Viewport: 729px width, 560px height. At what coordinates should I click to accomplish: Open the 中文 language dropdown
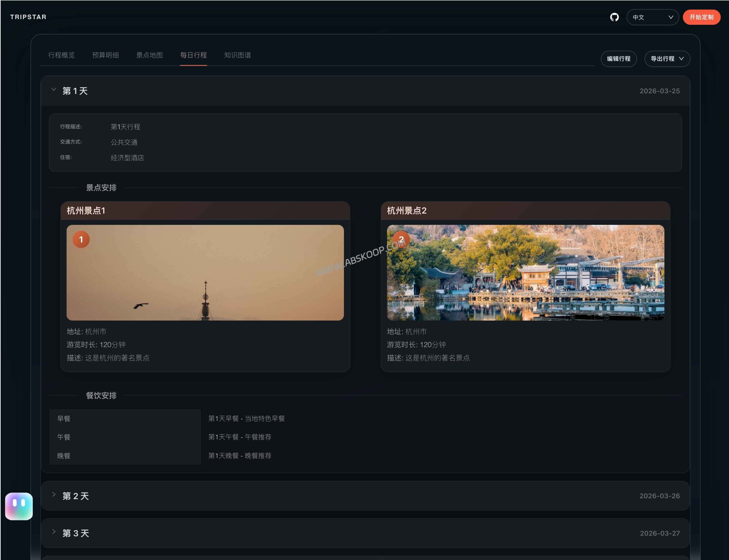pyautogui.click(x=653, y=17)
